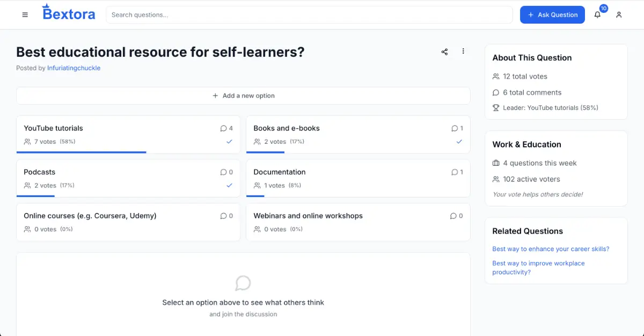Viewport: 644px width, 336px height.
Task: Open the user profile icon
Action: [x=619, y=15]
